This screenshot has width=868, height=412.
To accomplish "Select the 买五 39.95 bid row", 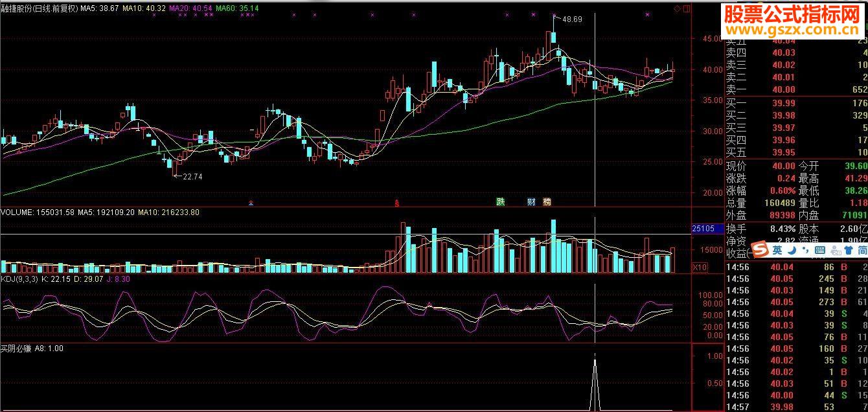I will tap(797, 153).
